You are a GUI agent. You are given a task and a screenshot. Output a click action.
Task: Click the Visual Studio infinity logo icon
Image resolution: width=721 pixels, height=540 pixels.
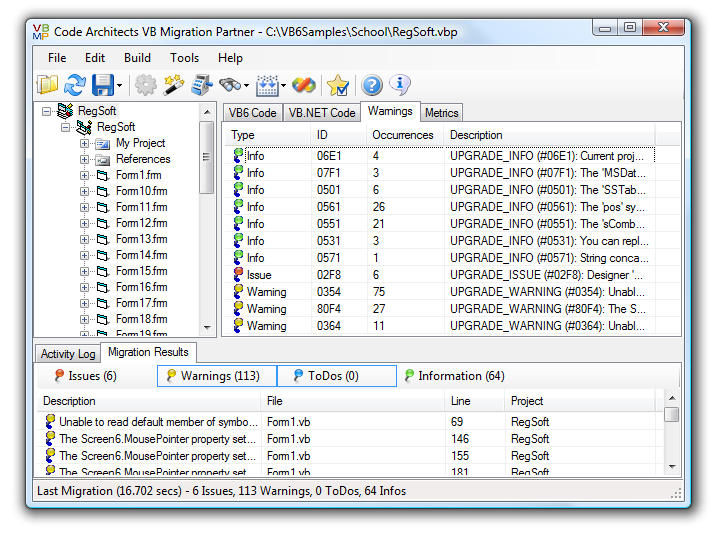point(304,85)
